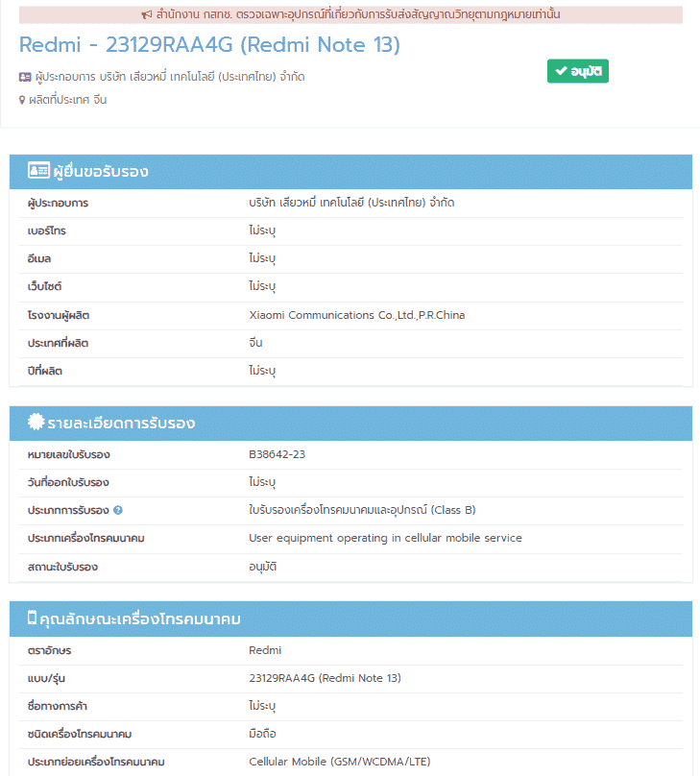Click the ID card icon in ผู้ยื่นขอรับรอง header

click(38, 171)
